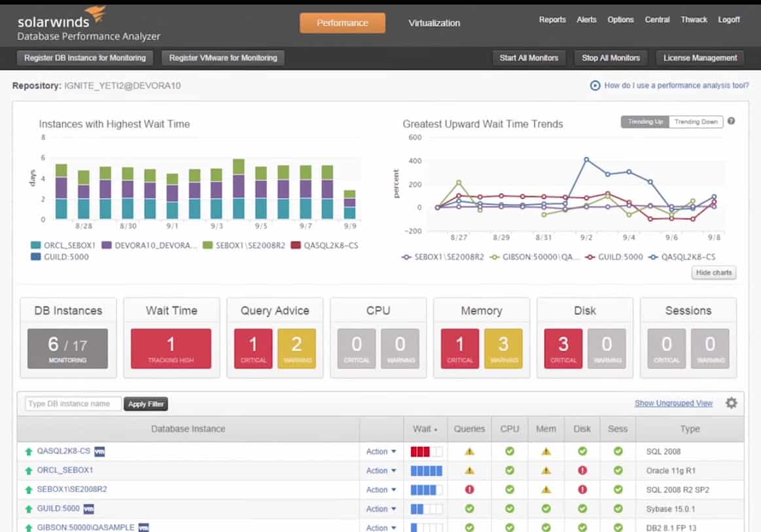Open the grid settings gear icon
This screenshot has width=761, height=532.
click(731, 403)
